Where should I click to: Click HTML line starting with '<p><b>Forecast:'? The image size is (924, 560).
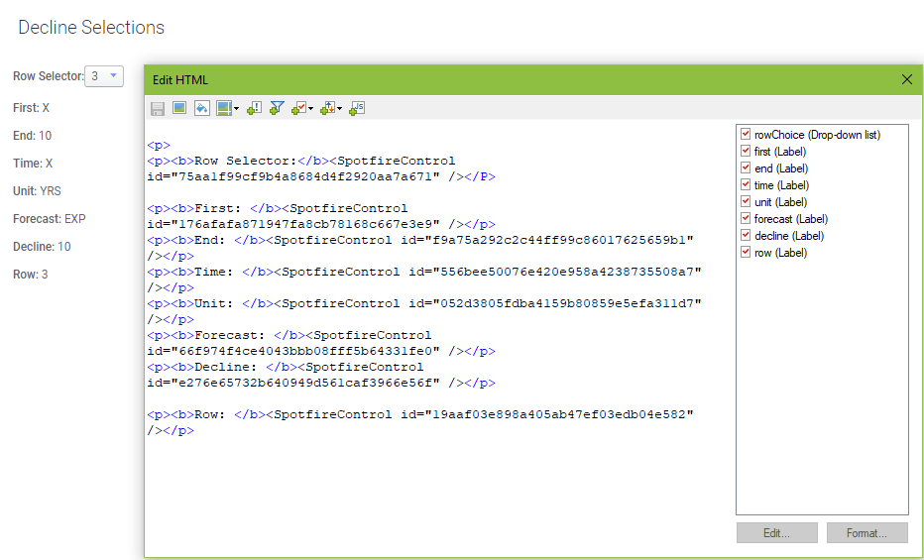(x=289, y=336)
